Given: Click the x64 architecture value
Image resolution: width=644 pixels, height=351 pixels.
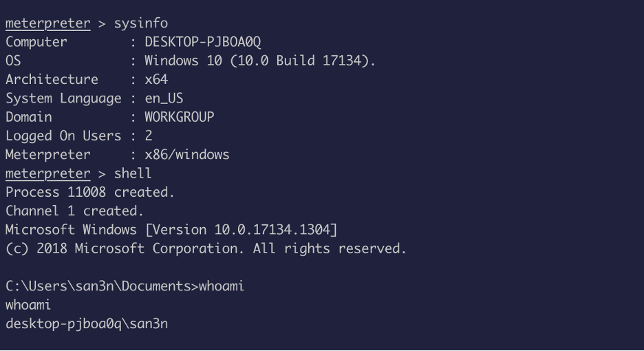Looking at the screenshot, I should [x=156, y=80].
